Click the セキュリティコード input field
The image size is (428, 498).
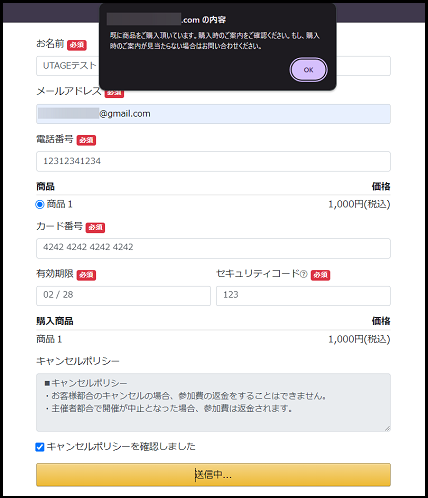(303, 296)
